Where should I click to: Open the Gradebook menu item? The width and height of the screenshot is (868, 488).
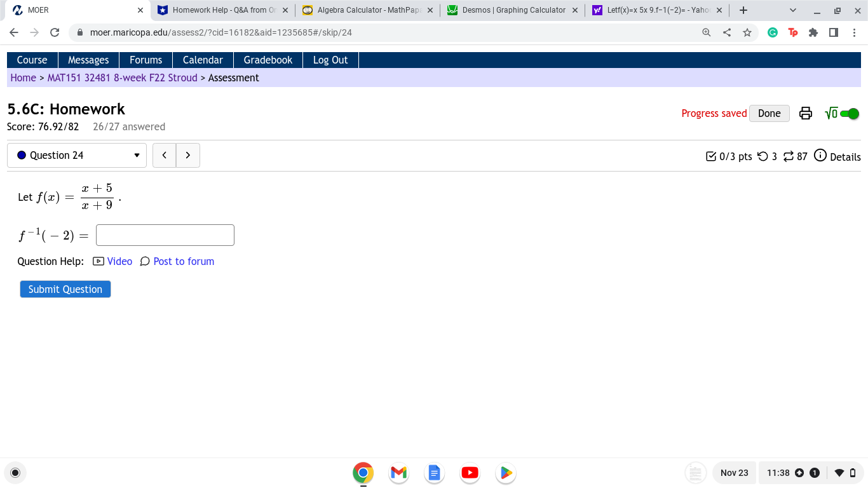pyautogui.click(x=268, y=60)
